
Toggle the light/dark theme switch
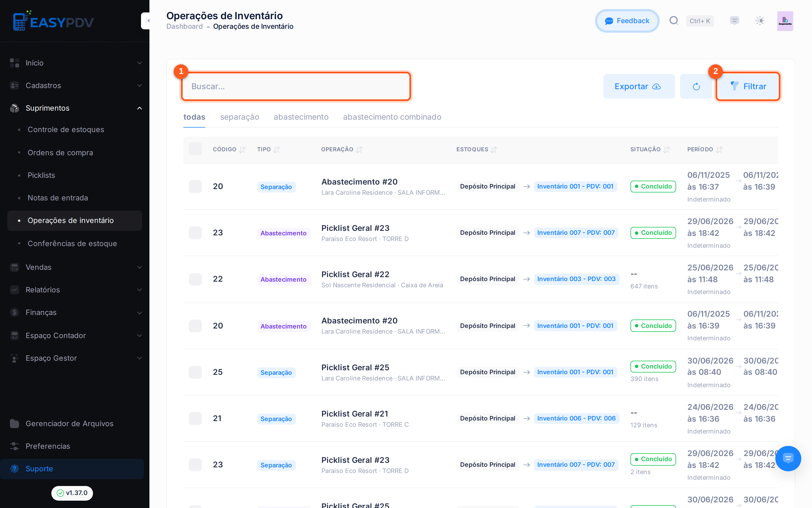(760, 21)
